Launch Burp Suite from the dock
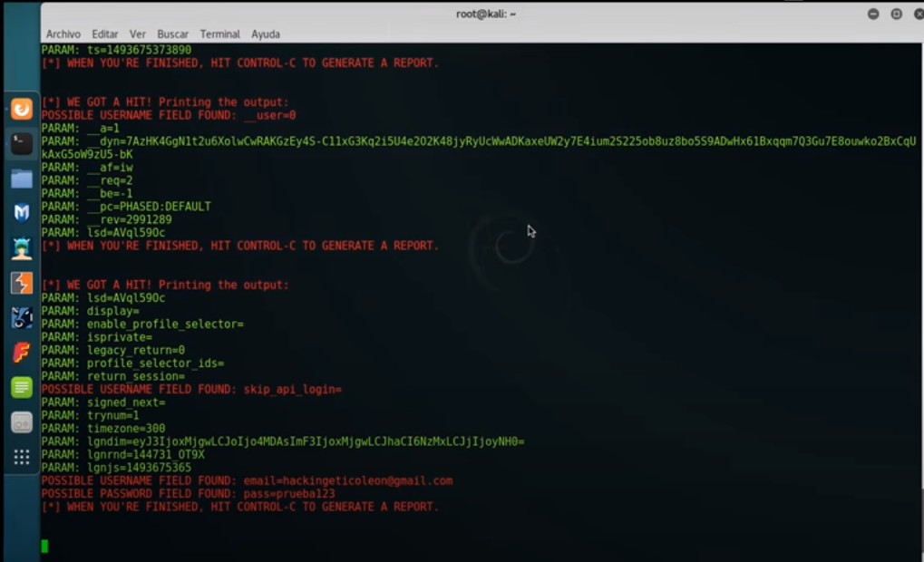Image resolution: width=924 pixels, height=562 pixels. [x=22, y=283]
